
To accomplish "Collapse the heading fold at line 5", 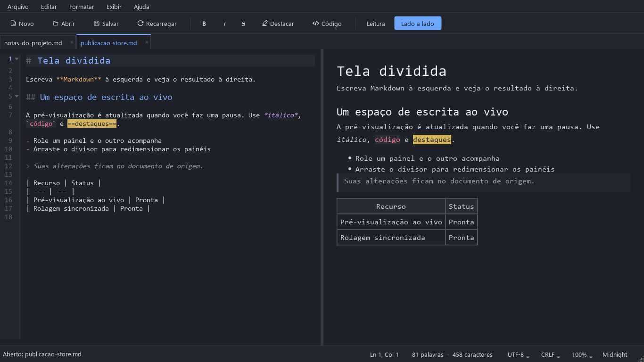I will point(17,97).
